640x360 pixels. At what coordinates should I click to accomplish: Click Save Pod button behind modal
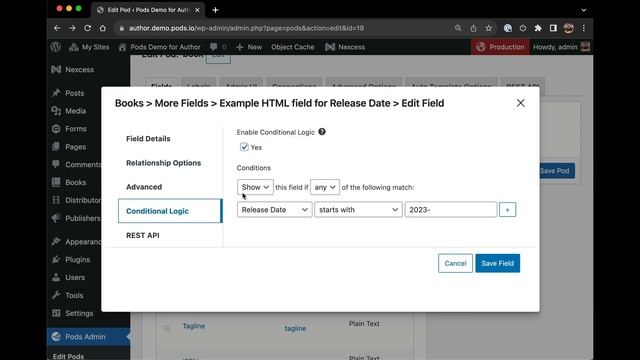click(x=557, y=171)
